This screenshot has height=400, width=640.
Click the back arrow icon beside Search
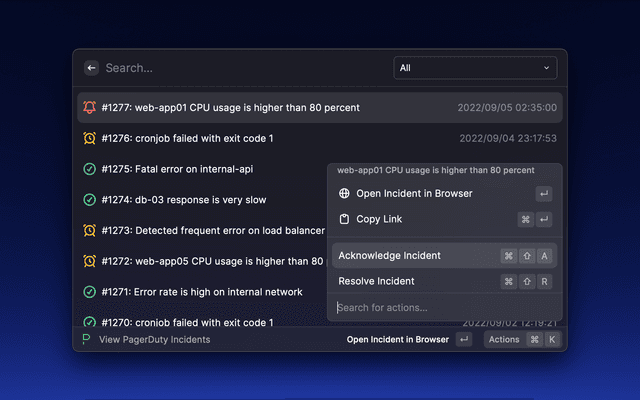tap(92, 68)
